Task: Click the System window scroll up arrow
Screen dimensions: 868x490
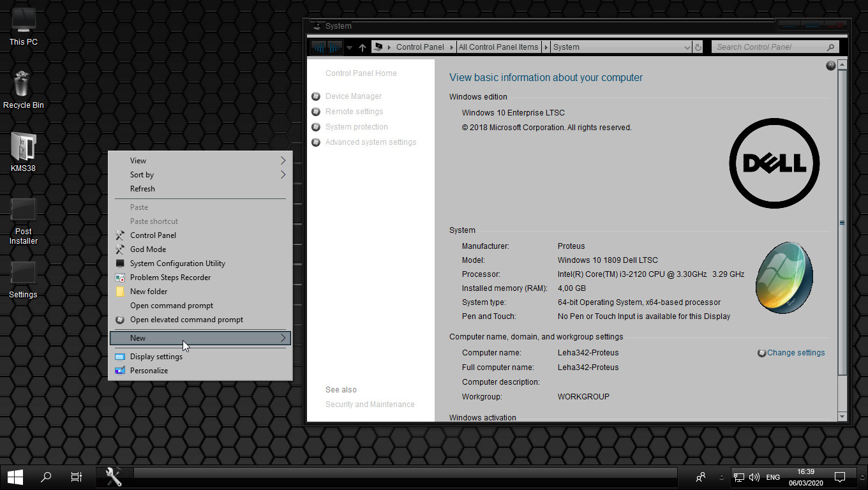Action: point(842,65)
